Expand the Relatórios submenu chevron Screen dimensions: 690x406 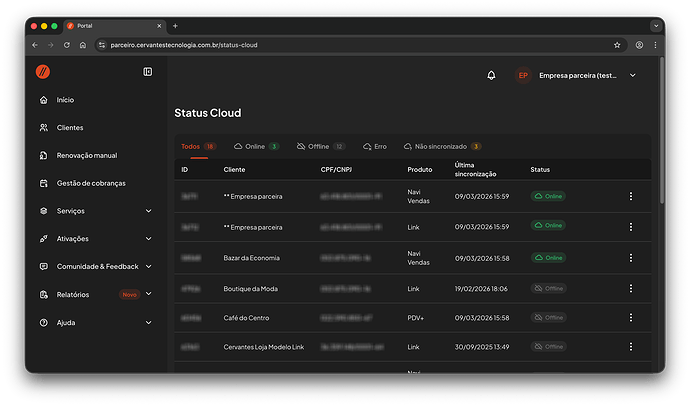coord(149,294)
